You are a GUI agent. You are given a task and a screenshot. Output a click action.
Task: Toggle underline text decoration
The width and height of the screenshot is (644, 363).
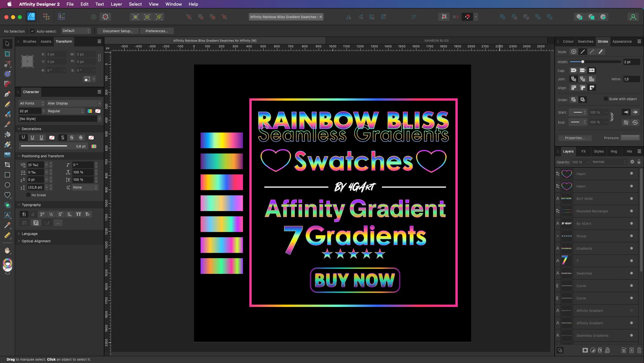tap(23, 137)
